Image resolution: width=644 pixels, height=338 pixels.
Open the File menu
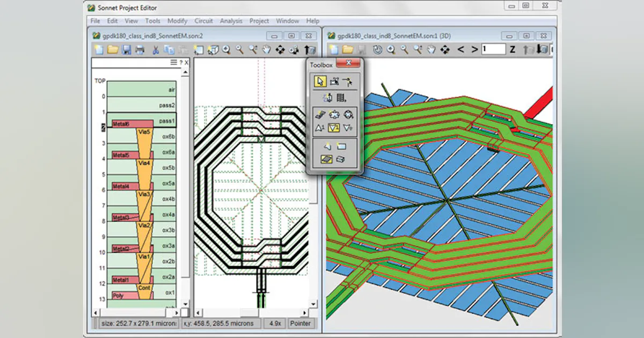(95, 21)
